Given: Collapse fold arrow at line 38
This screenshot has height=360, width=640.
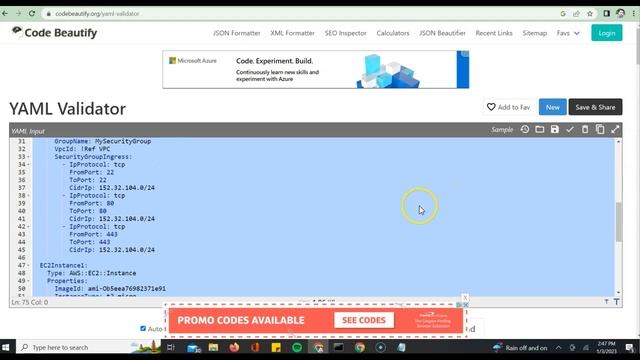Looking at the screenshot, I should click(x=28, y=196).
